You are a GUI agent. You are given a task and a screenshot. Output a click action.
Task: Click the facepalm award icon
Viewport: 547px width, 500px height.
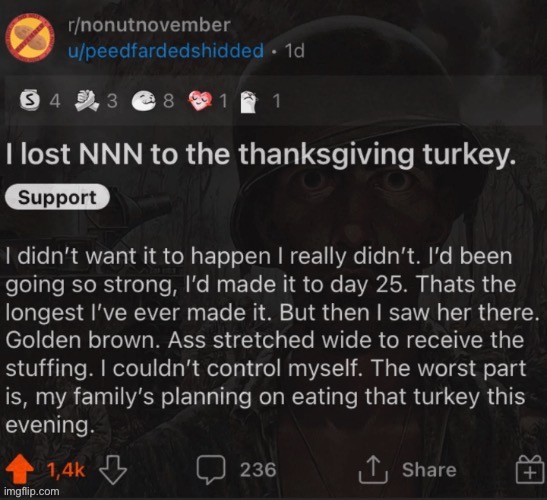coord(250,101)
